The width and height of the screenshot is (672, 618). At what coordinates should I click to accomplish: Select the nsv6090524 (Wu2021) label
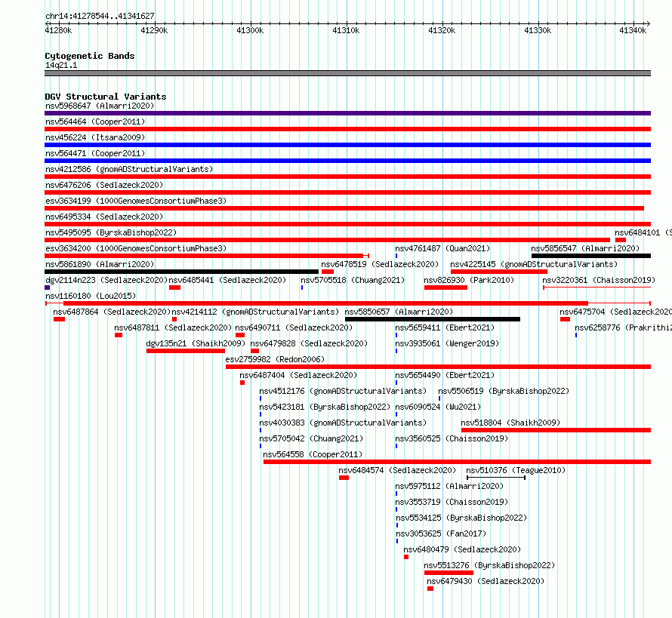(x=438, y=407)
